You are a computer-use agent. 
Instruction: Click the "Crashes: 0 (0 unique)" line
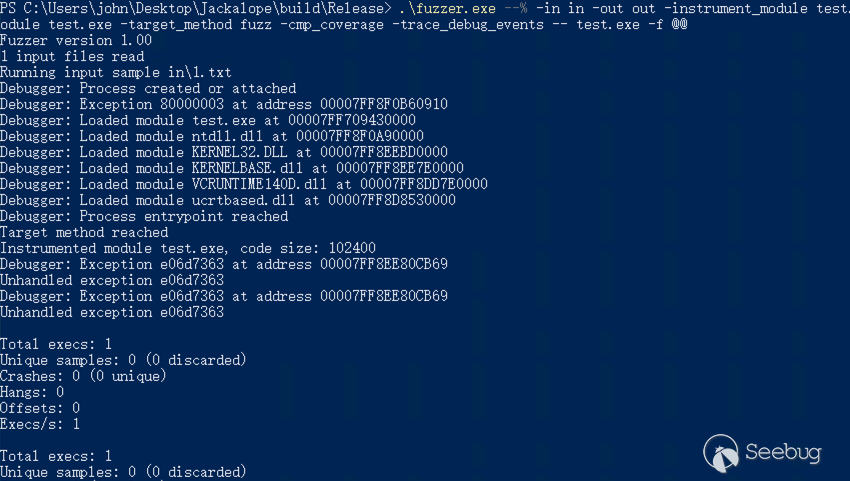(x=82, y=376)
